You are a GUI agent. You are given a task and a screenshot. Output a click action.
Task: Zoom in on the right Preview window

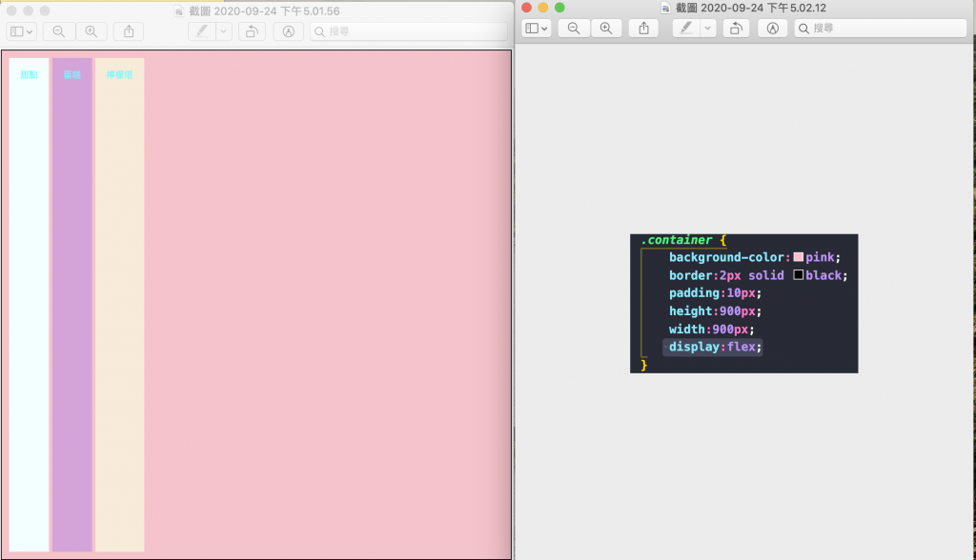(x=606, y=28)
